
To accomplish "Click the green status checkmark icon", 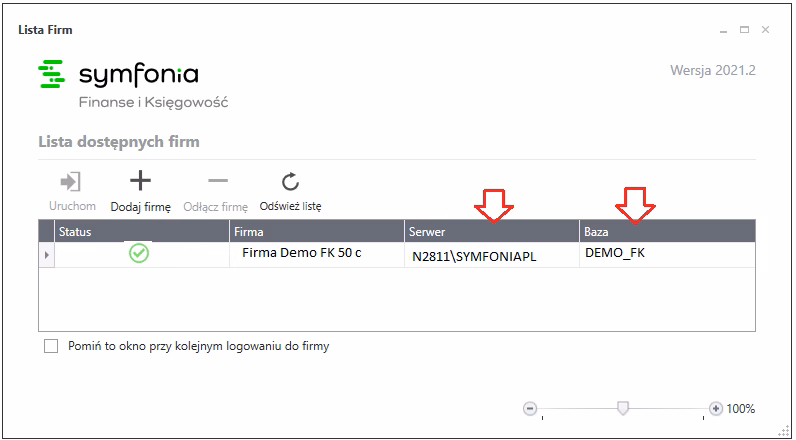I will 139,253.
